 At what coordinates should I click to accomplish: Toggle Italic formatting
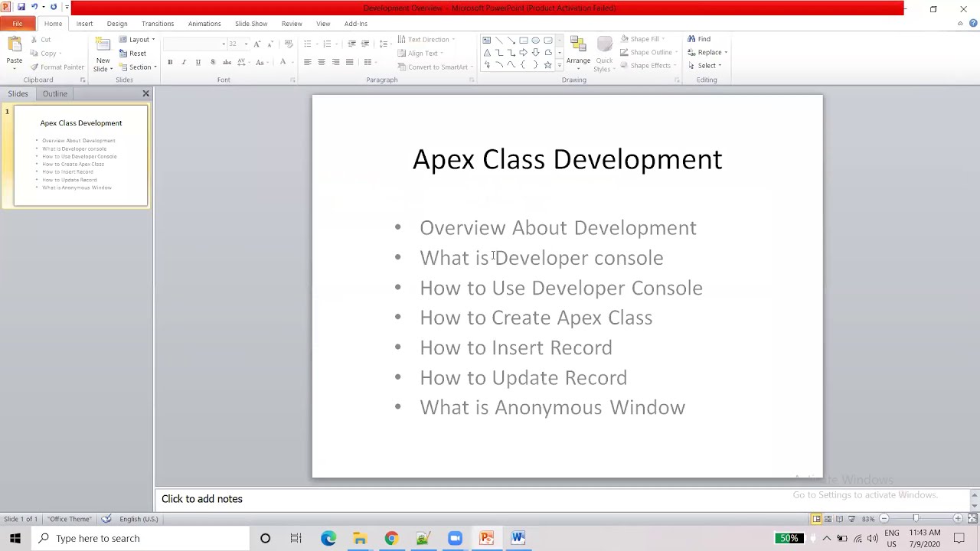184,62
